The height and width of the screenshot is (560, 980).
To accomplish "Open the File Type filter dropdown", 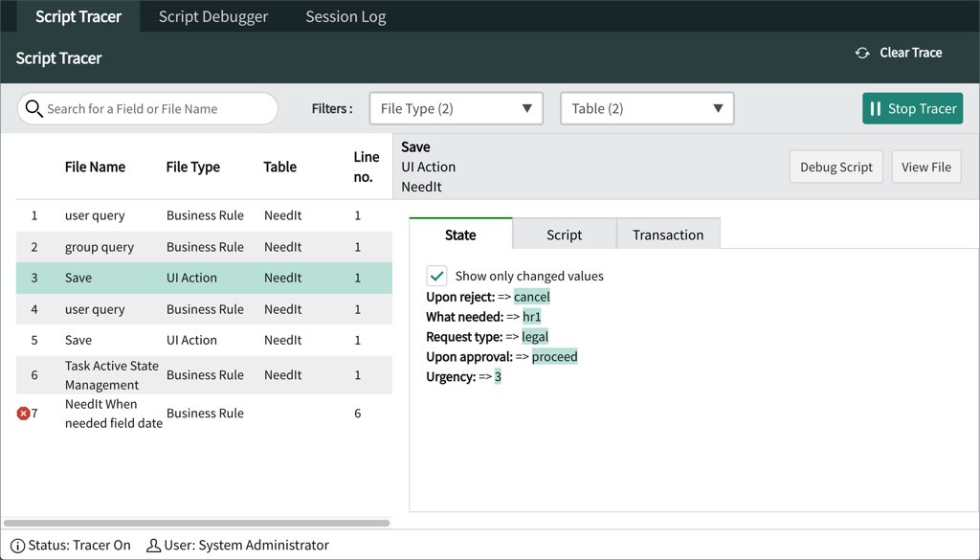I will coord(456,108).
